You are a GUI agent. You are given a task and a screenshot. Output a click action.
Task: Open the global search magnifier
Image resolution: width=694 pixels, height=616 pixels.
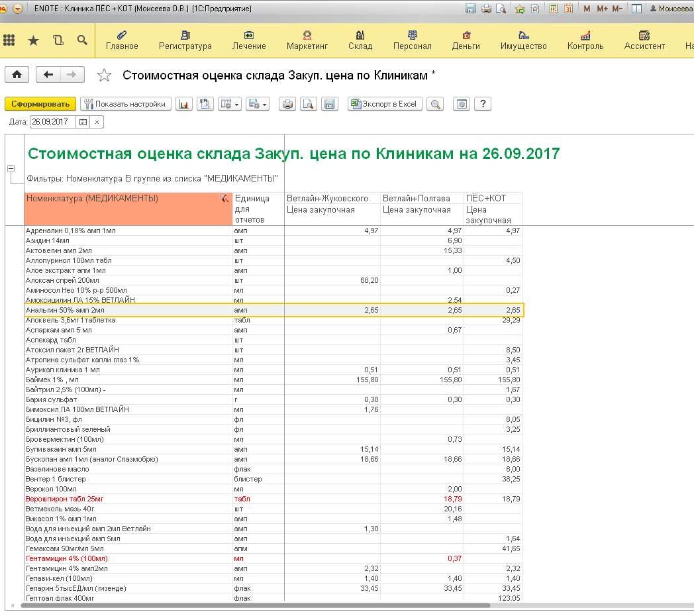82,40
